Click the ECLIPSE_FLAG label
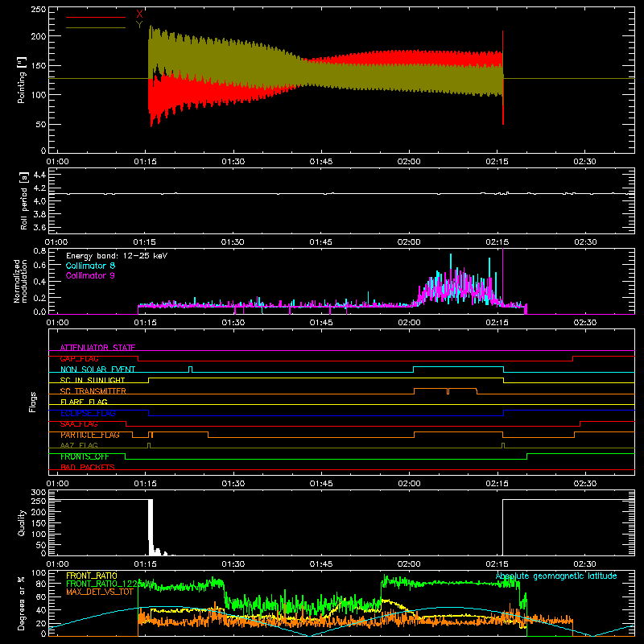This screenshot has height=644, width=644. pyautogui.click(x=88, y=413)
